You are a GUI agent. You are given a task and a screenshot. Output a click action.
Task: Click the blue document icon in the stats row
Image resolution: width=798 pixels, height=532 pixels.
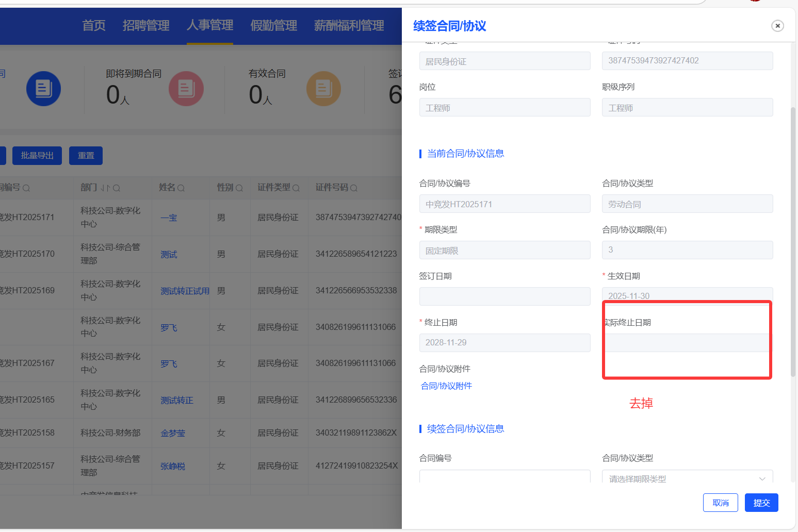click(43, 89)
